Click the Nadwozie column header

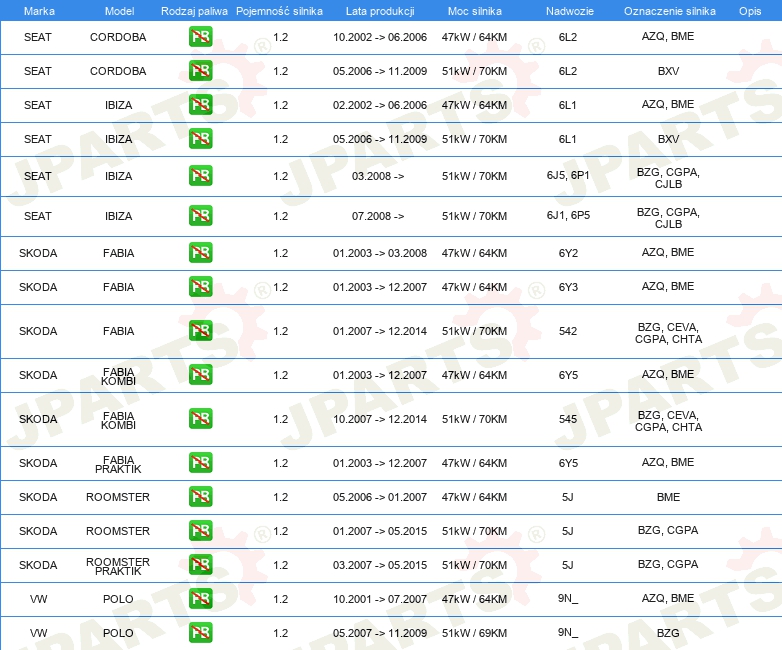pos(570,11)
